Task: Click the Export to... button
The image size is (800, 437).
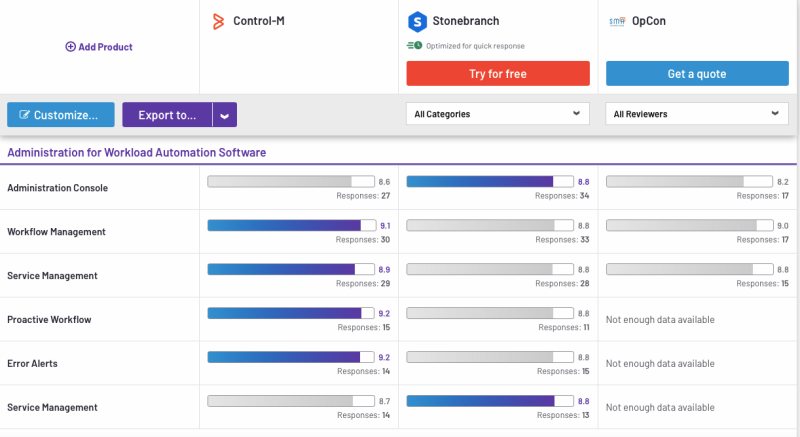Action: click(x=167, y=115)
